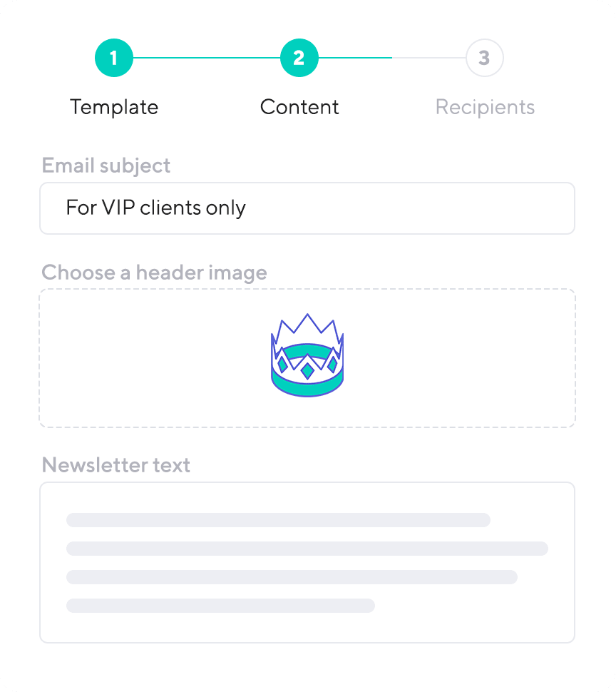Select the Template step label
Image resolution: width=616 pixels, height=692 pixels.
(114, 107)
